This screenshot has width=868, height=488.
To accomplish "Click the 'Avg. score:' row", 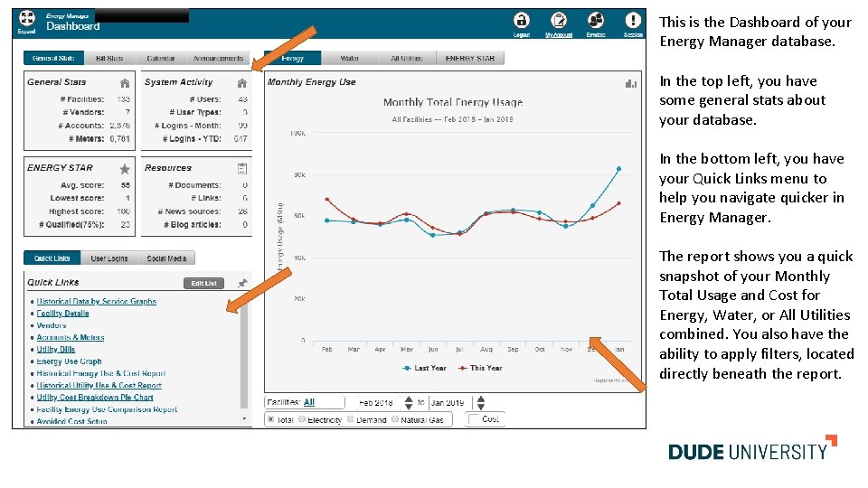I will pos(80,185).
